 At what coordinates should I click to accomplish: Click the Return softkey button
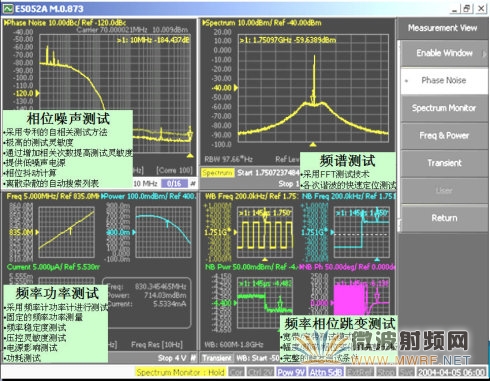[x=444, y=218]
